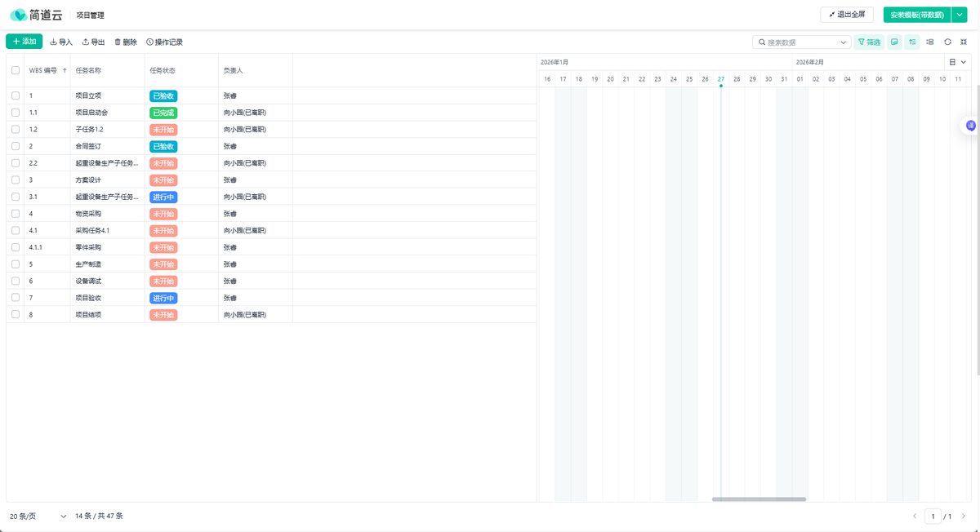Open the 导出 export tool
The image size is (980, 532).
point(93,42)
